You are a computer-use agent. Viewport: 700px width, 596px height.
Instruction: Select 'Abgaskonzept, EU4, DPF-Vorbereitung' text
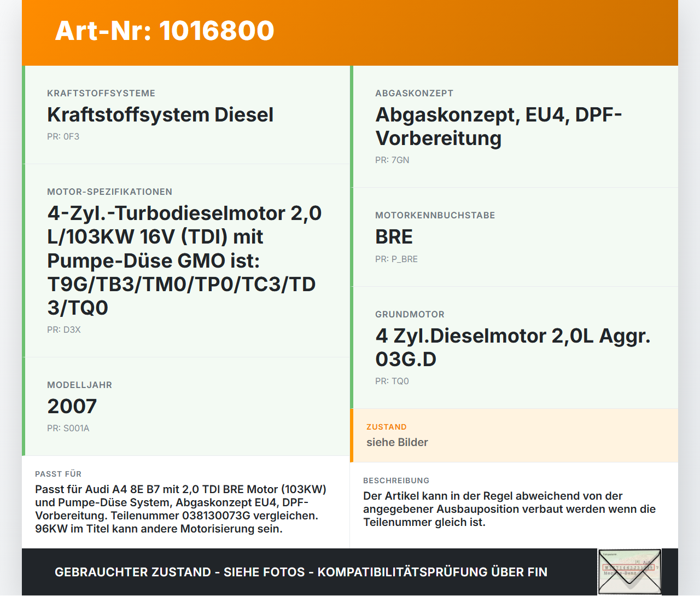coord(499,126)
